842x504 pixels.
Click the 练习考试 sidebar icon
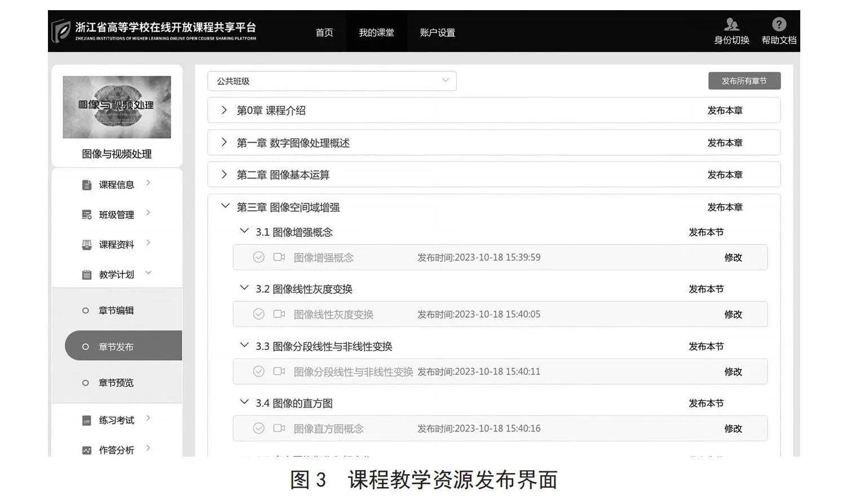coord(87,421)
